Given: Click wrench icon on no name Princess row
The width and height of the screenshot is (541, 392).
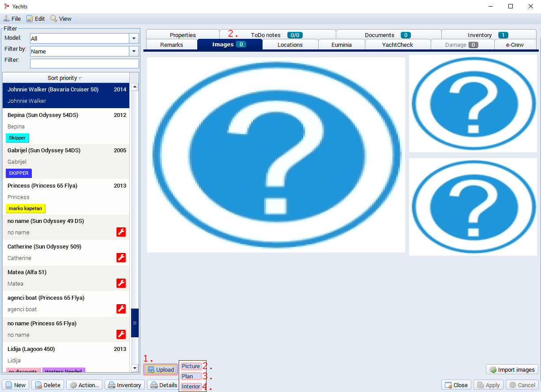Looking at the screenshot, I should (121, 335).
